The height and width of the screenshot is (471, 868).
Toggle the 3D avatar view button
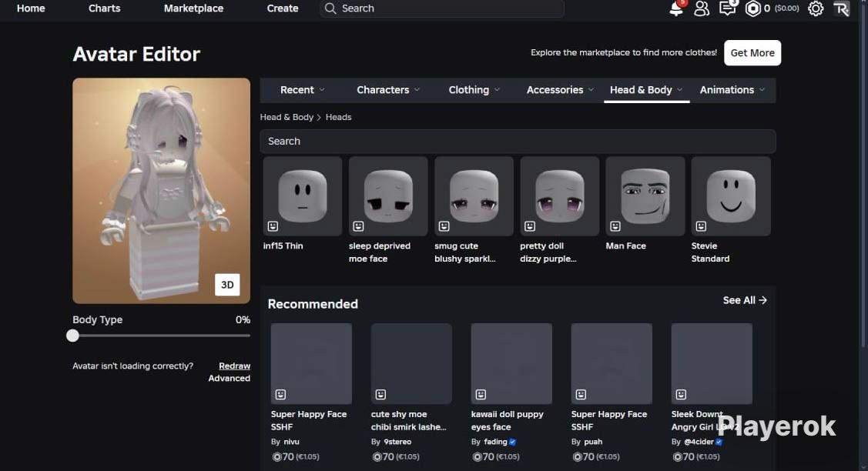[x=227, y=285]
